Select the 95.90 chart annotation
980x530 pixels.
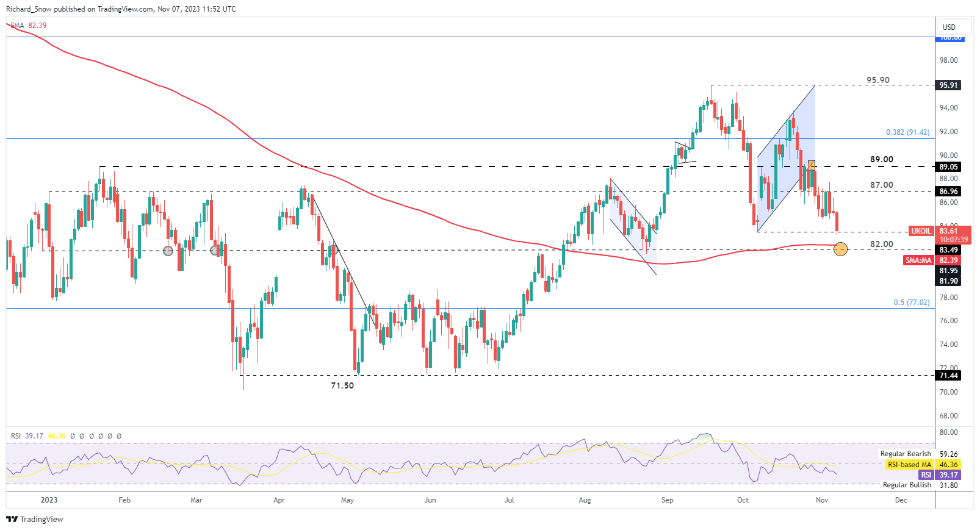878,80
